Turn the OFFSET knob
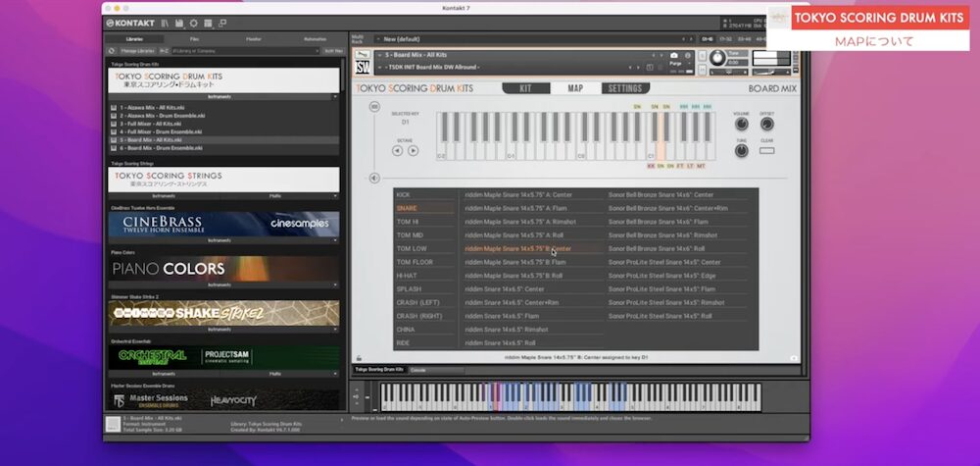The image size is (980, 466). point(767,124)
